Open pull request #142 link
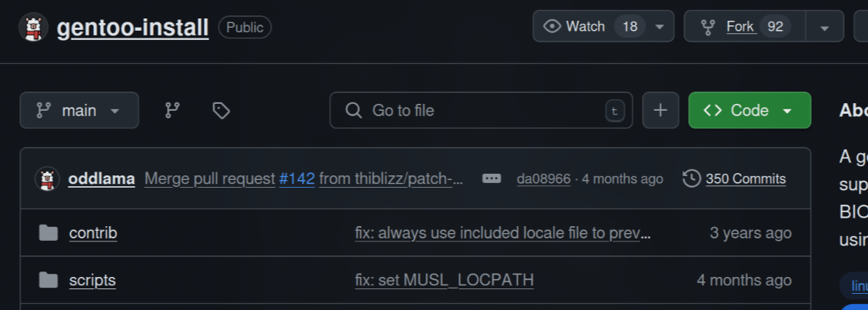Screen dimensions: 868x310 [x=297, y=178]
